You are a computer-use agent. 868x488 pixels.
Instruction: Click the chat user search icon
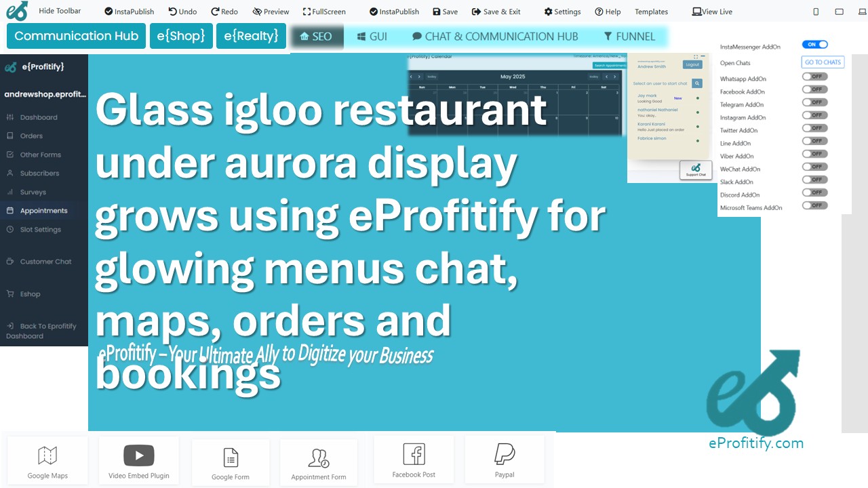pos(697,83)
